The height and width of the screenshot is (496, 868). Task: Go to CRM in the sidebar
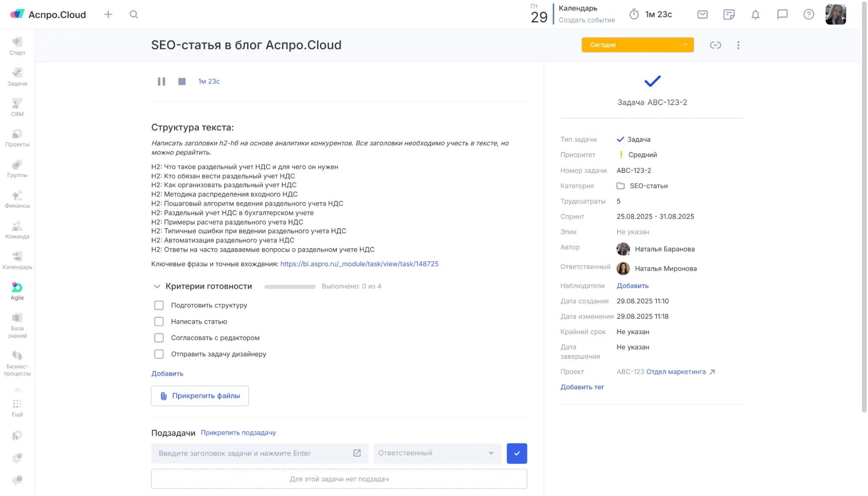[x=17, y=108]
